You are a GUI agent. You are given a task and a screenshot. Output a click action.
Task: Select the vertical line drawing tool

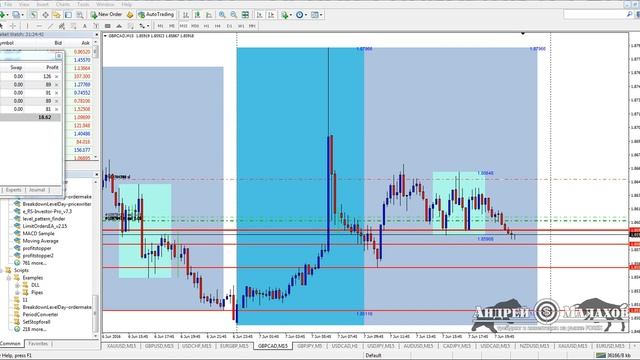tap(27, 26)
